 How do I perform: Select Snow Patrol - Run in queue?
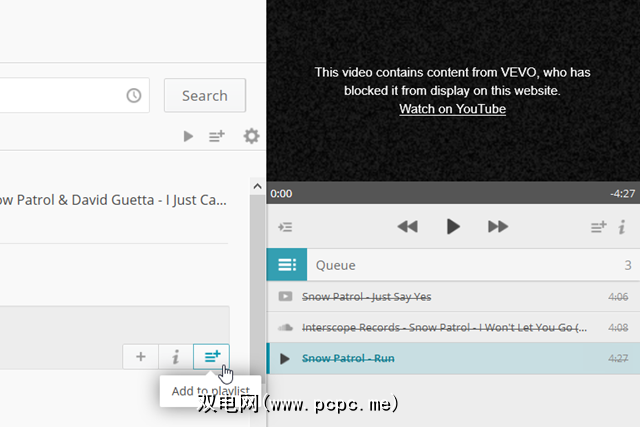coord(453,358)
